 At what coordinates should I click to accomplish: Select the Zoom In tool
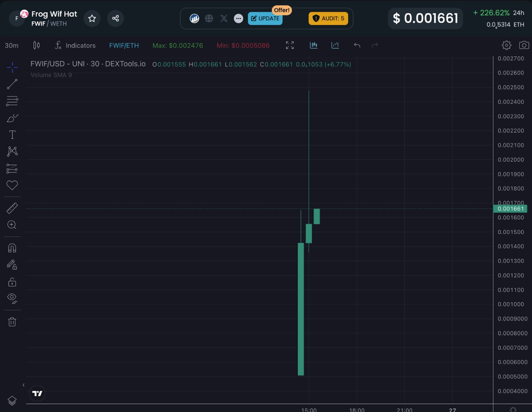pyautogui.click(x=12, y=225)
